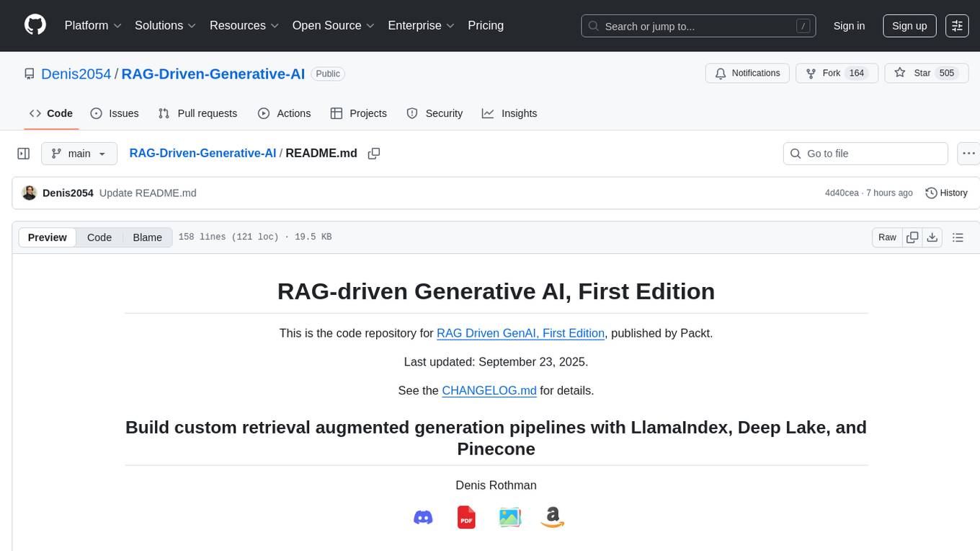Click the fork count 164
Viewport: 980px width, 551px height.
tap(857, 74)
